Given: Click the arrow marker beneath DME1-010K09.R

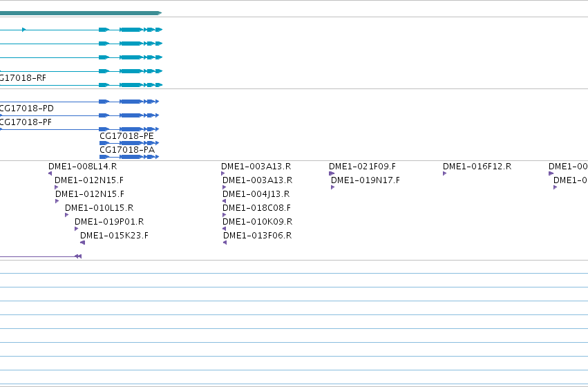Looking at the screenshot, I should coord(225,229).
